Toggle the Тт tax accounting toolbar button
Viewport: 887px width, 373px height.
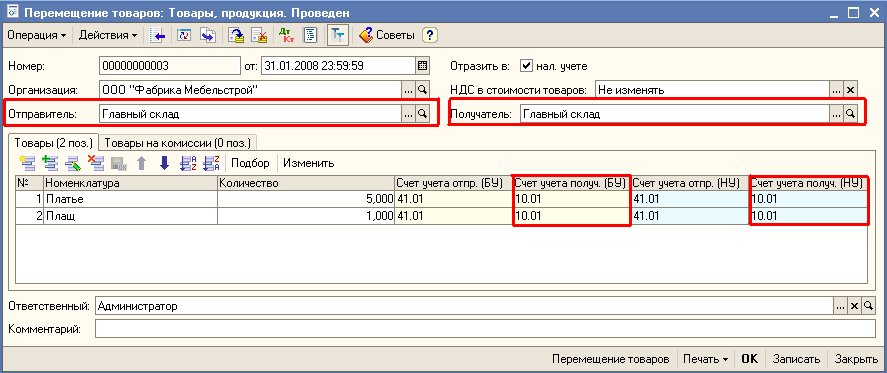pyautogui.click(x=338, y=35)
